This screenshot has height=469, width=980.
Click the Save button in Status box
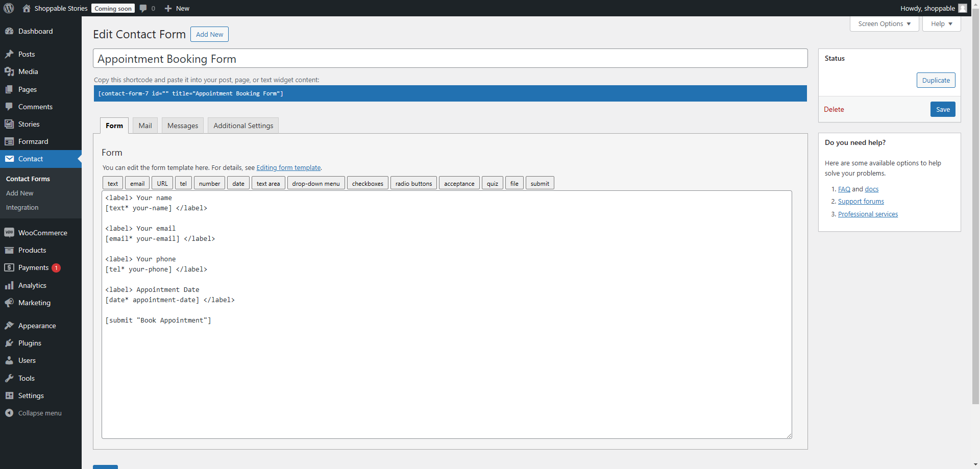click(x=943, y=109)
